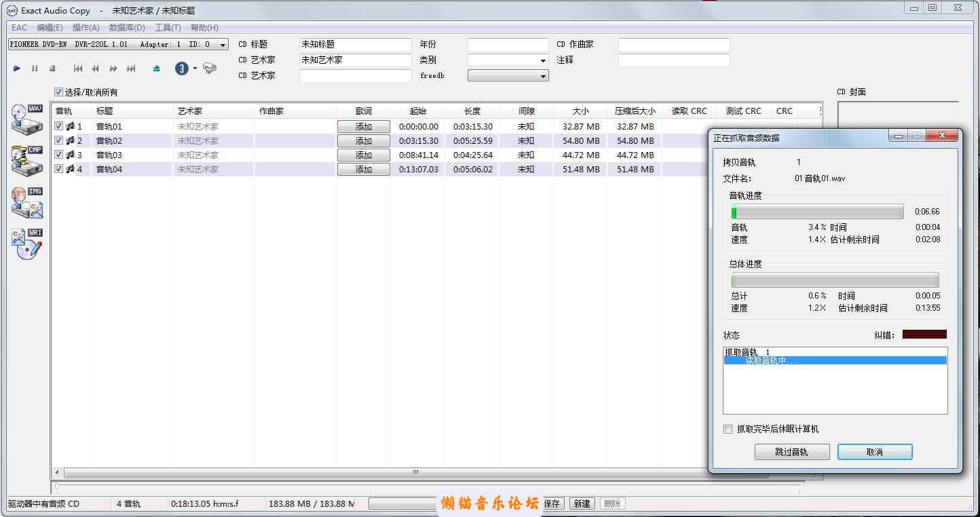This screenshot has width=980, height=517.
Task: Eject the CD with the eject icon
Action: point(157,69)
